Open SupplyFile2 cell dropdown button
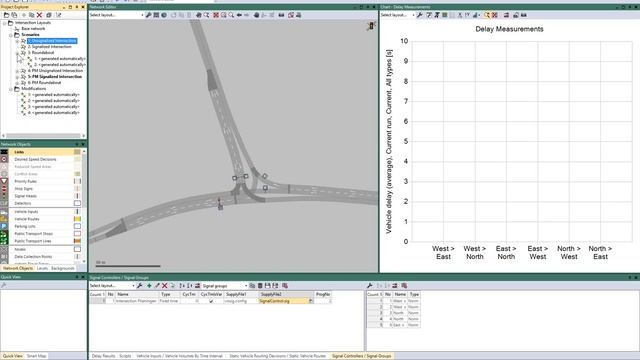 (x=311, y=301)
